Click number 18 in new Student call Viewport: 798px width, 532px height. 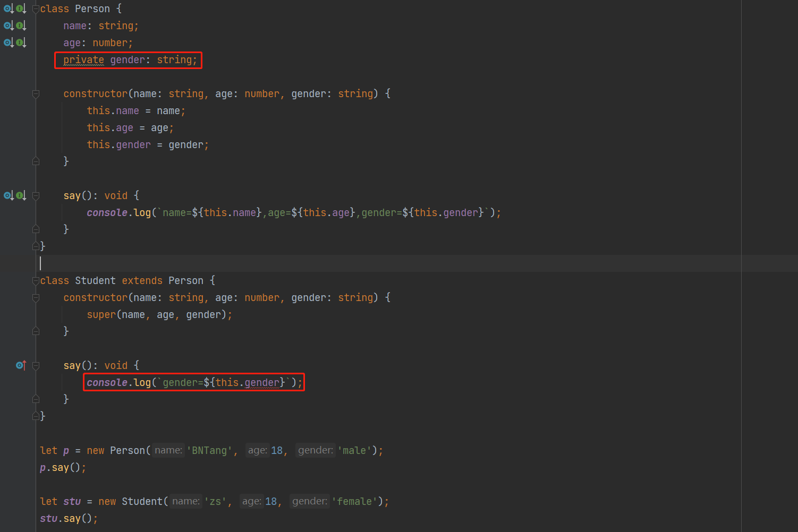[x=271, y=502]
